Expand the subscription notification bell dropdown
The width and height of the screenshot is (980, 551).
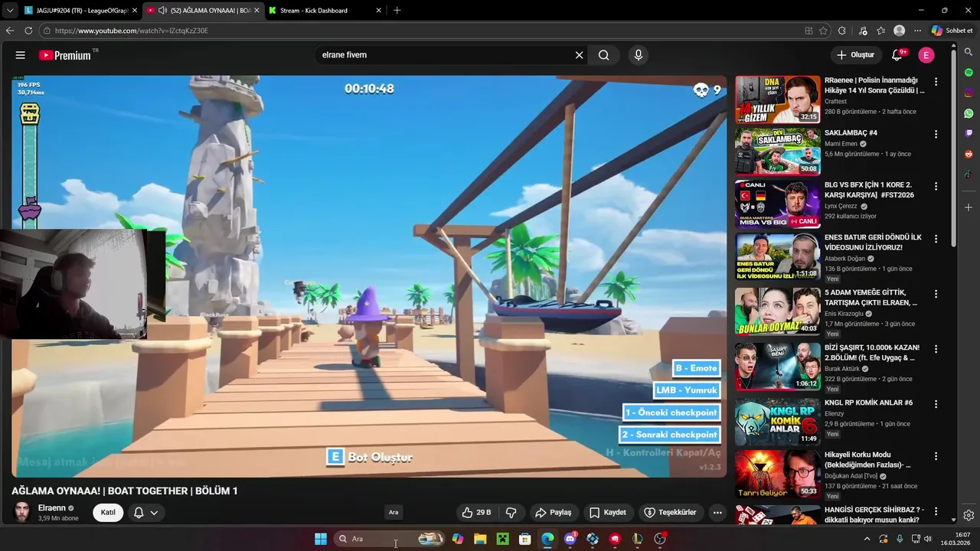(146, 513)
